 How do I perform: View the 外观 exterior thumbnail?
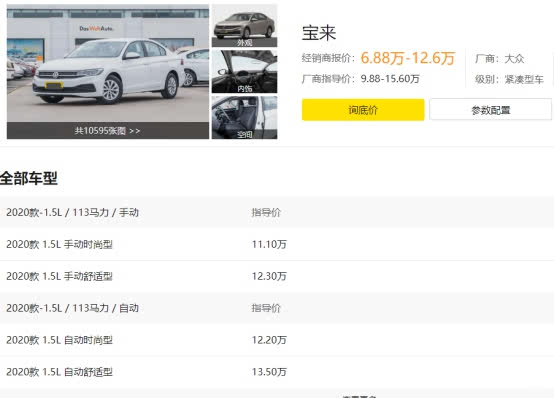click(244, 25)
